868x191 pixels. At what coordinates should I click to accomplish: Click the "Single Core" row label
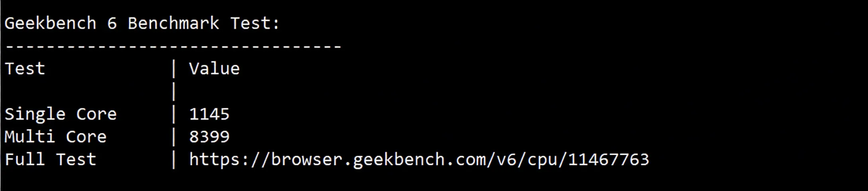coord(61,115)
